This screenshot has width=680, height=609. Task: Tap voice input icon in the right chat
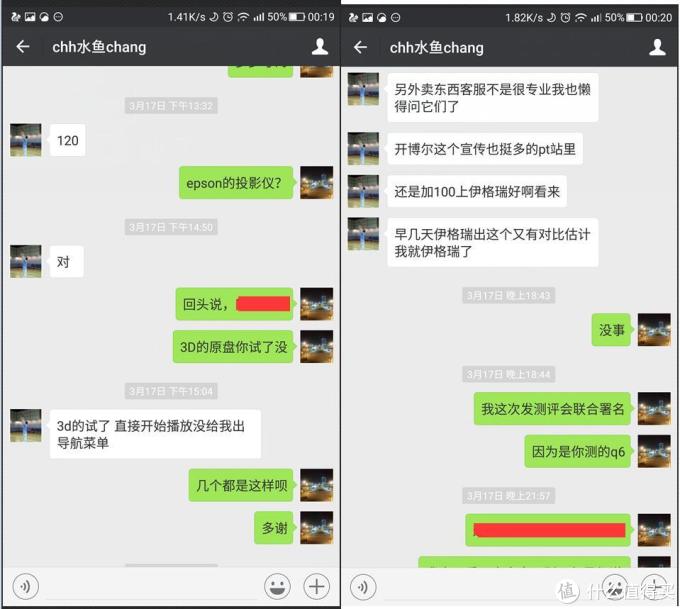[x=363, y=587]
